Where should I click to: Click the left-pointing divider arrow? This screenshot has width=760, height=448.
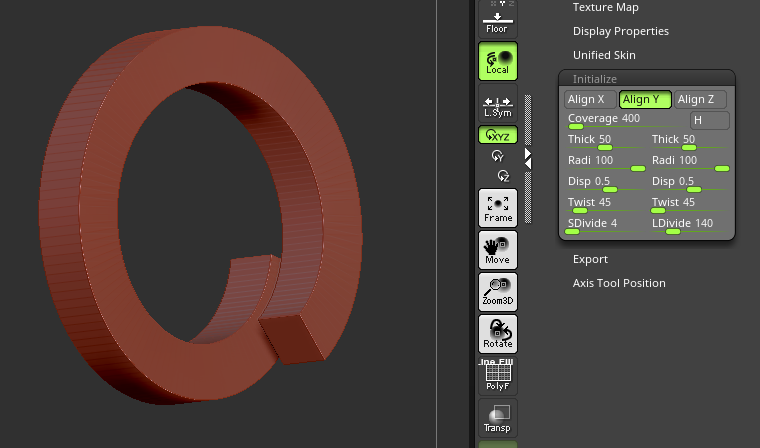pos(528,164)
